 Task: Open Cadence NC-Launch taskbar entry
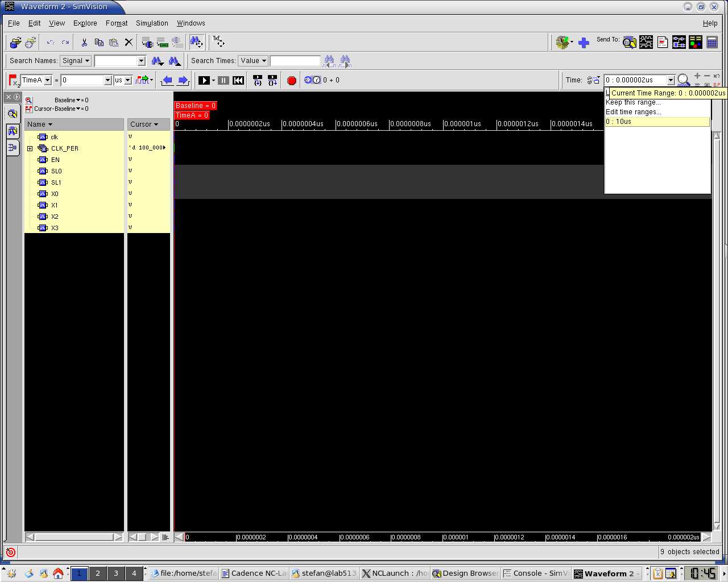(x=254, y=573)
